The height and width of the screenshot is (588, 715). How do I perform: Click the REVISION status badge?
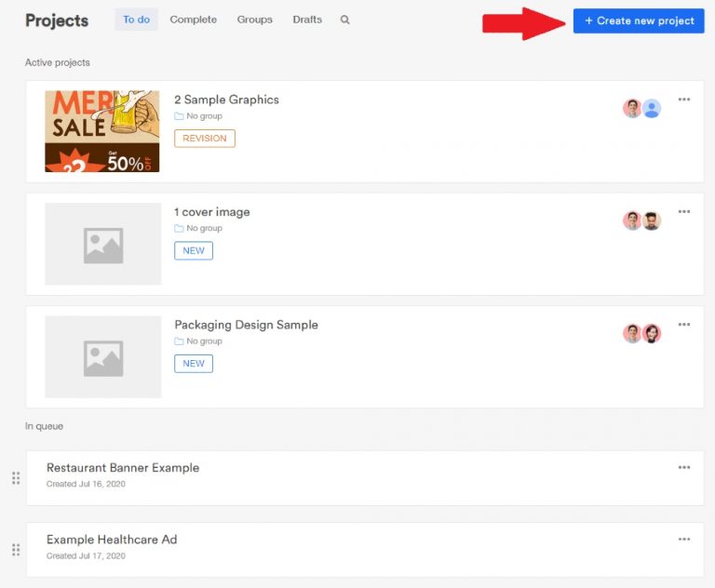click(205, 139)
